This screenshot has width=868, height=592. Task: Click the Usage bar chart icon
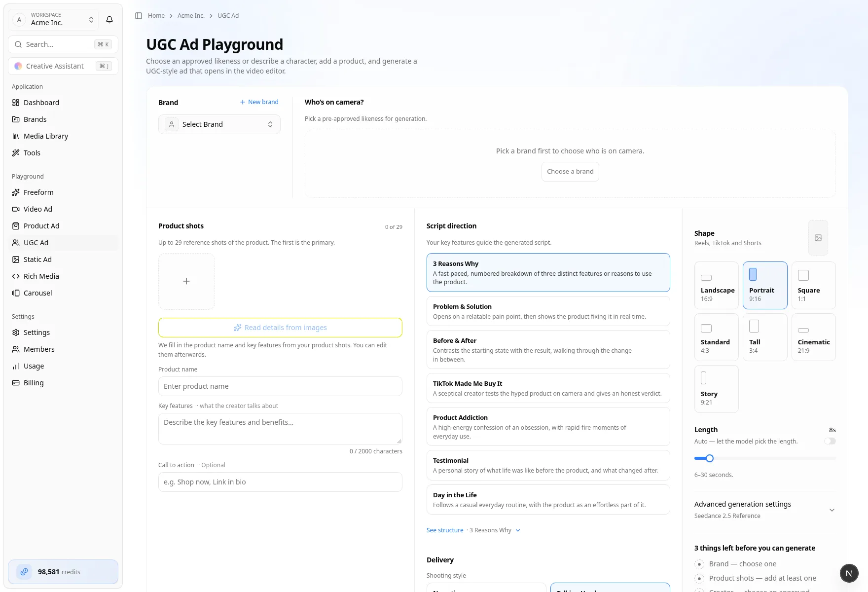(16, 366)
